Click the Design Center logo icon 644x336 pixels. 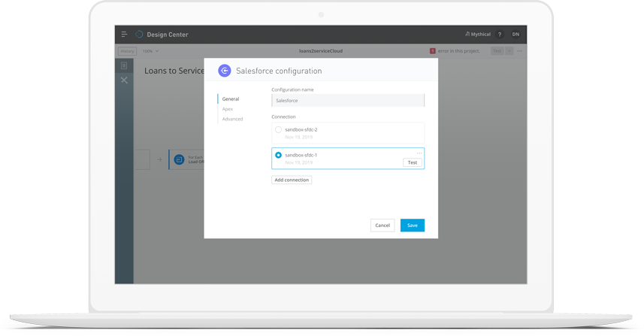tap(139, 35)
